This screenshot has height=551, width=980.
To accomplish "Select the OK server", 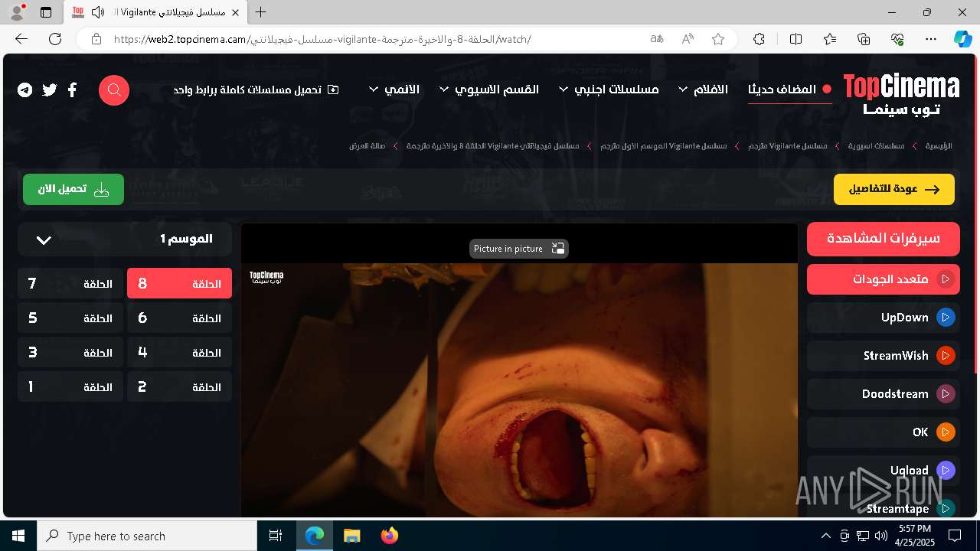I will point(884,432).
